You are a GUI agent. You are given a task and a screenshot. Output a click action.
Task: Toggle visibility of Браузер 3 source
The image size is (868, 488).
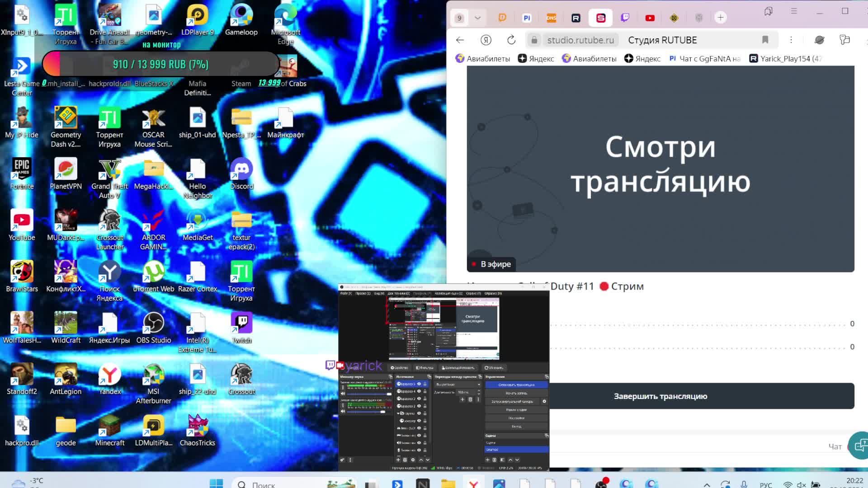419,399
